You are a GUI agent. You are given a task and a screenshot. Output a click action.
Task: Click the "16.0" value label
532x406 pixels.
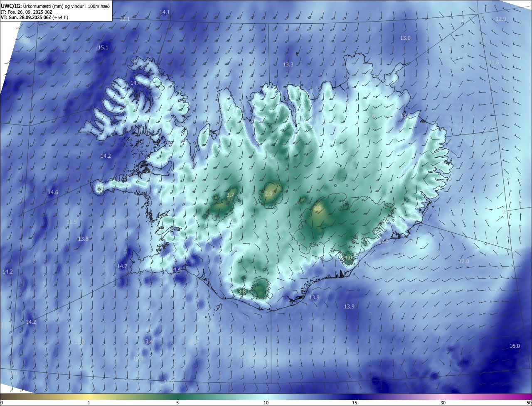click(x=515, y=346)
